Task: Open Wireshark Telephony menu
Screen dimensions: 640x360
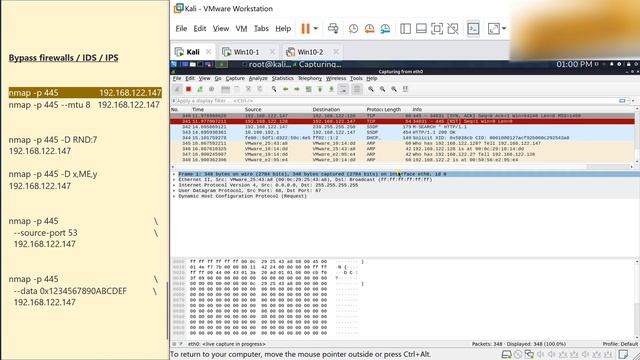Action: [309, 78]
